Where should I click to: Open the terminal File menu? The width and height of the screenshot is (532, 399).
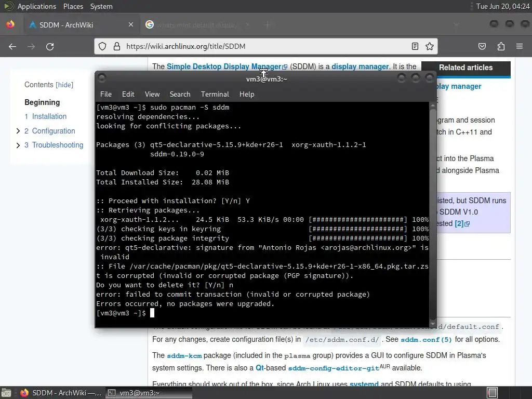tap(106, 95)
